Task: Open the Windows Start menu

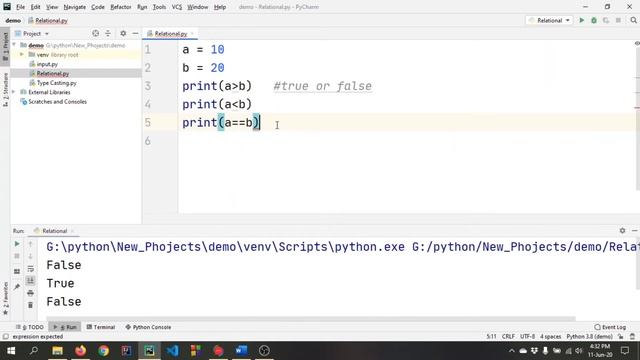Action: click(x=11, y=351)
